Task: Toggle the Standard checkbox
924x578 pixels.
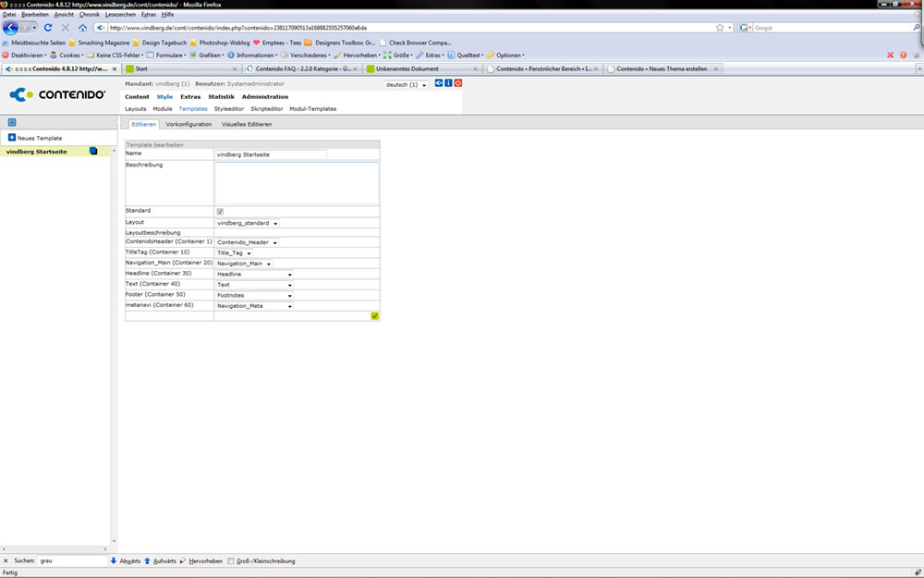Action: pos(220,212)
